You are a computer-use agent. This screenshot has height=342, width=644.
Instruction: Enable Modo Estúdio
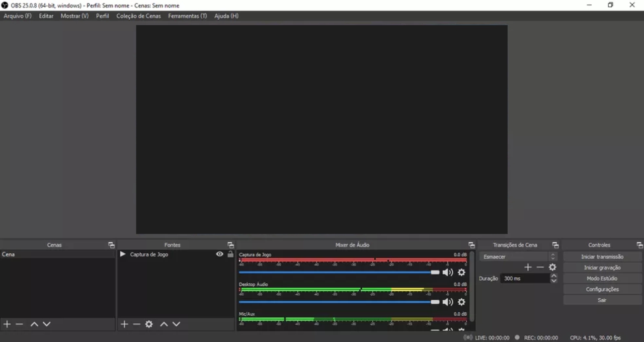click(x=602, y=278)
